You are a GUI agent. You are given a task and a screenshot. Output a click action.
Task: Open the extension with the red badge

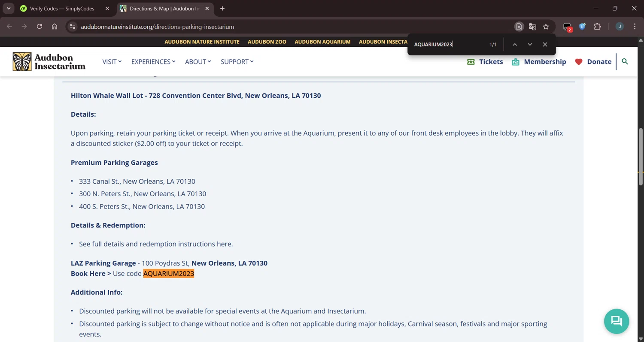pyautogui.click(x=568, y=27)
